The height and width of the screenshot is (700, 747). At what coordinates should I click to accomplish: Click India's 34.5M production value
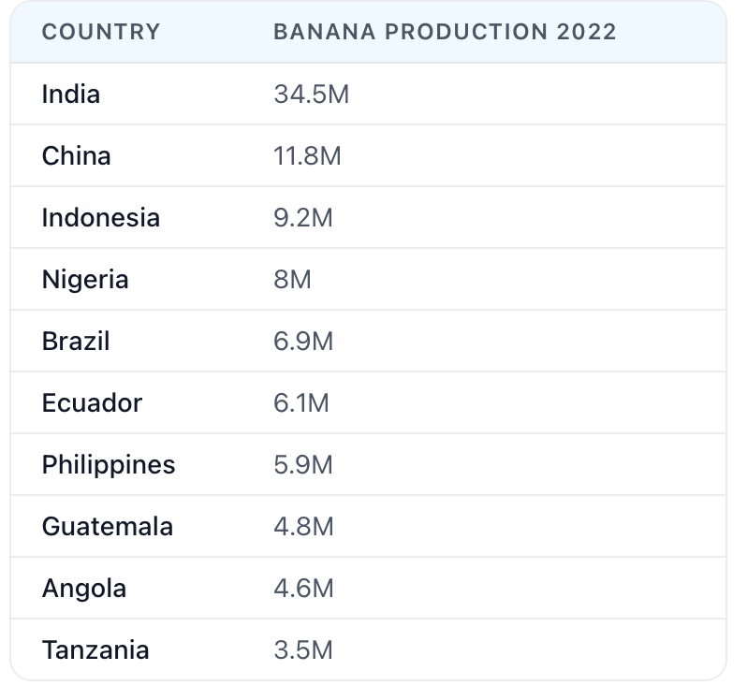coord(311,94)
